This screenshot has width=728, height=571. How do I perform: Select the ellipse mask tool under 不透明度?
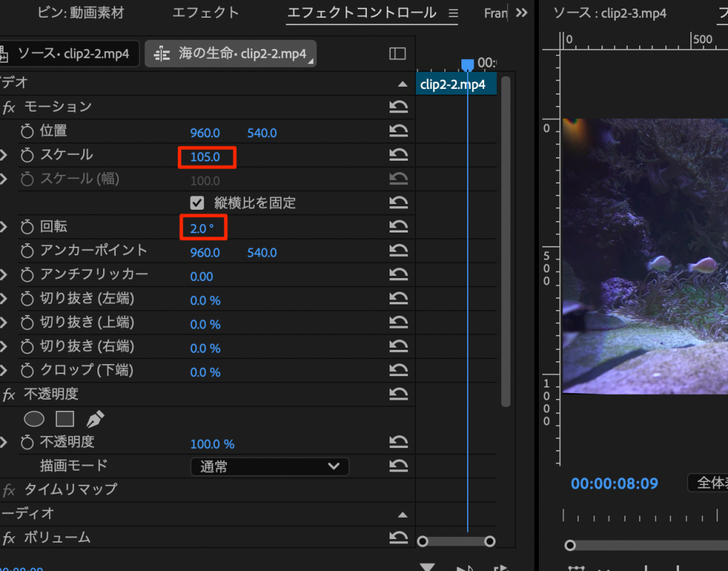click(x=35, y=419)
